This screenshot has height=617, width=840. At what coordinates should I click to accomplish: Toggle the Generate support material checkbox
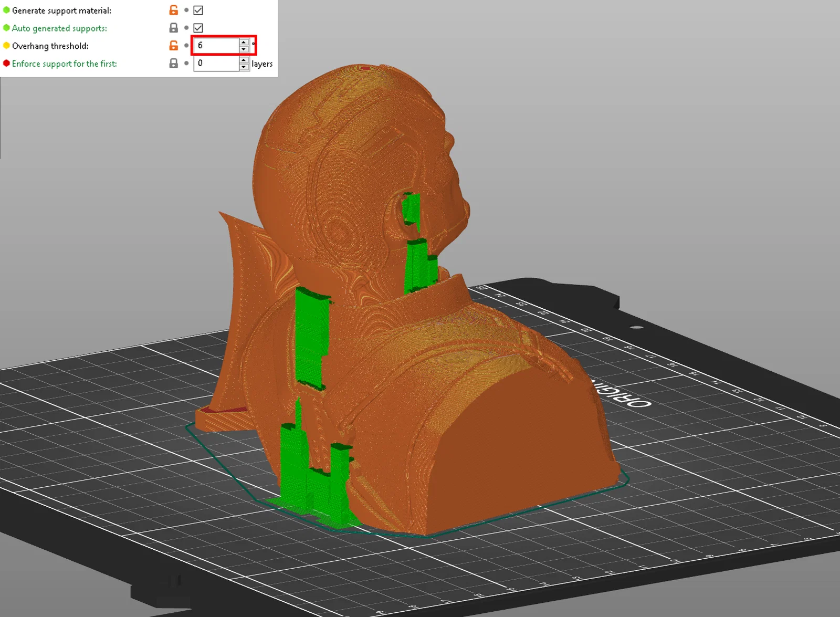click(x=198, y=10)
